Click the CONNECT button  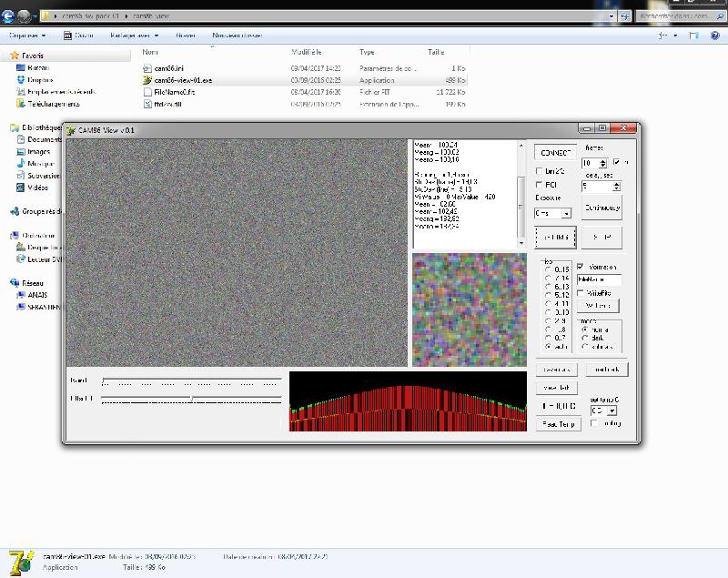(x=555, y=152)
